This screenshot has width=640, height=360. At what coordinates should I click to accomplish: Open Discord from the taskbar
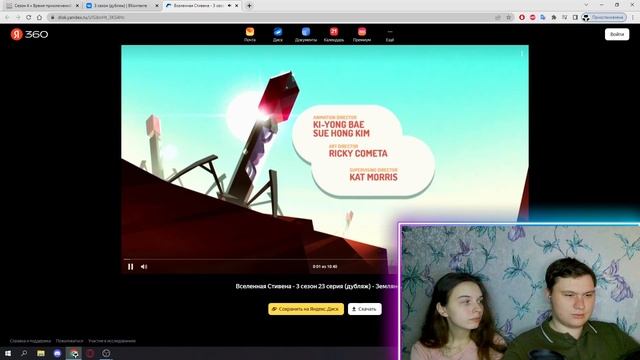click(57, 353)
